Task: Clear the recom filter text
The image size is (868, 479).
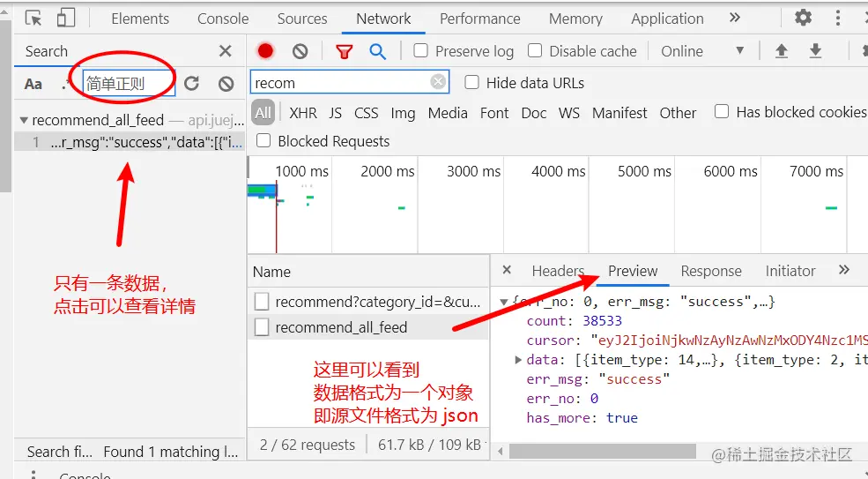Action: pos(438,82)
